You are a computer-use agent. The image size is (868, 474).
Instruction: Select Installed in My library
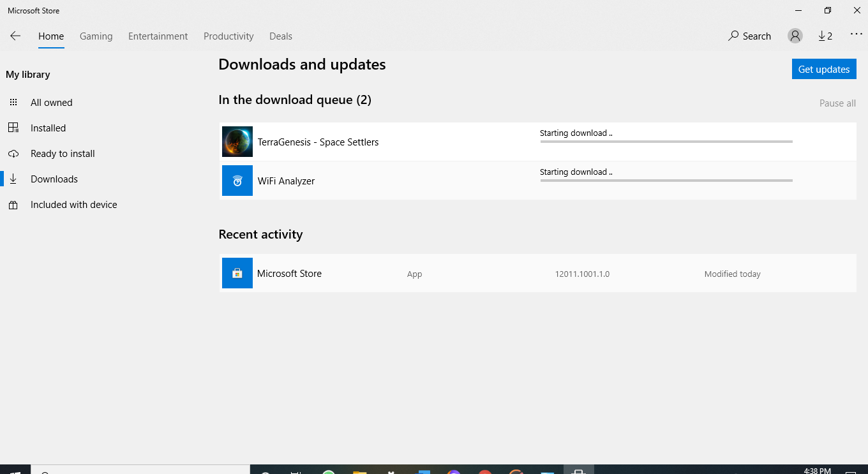click(48, 128)
